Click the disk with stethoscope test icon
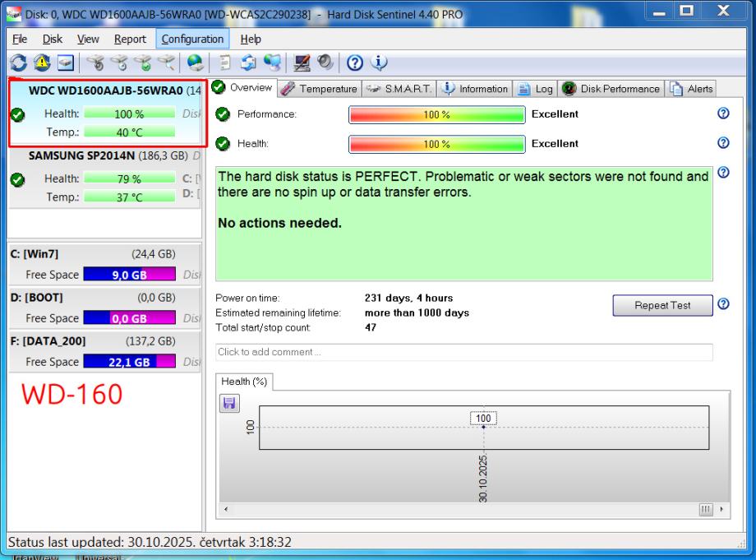The height and width of the screenshot is (560, 756). [x=95, y=62]
